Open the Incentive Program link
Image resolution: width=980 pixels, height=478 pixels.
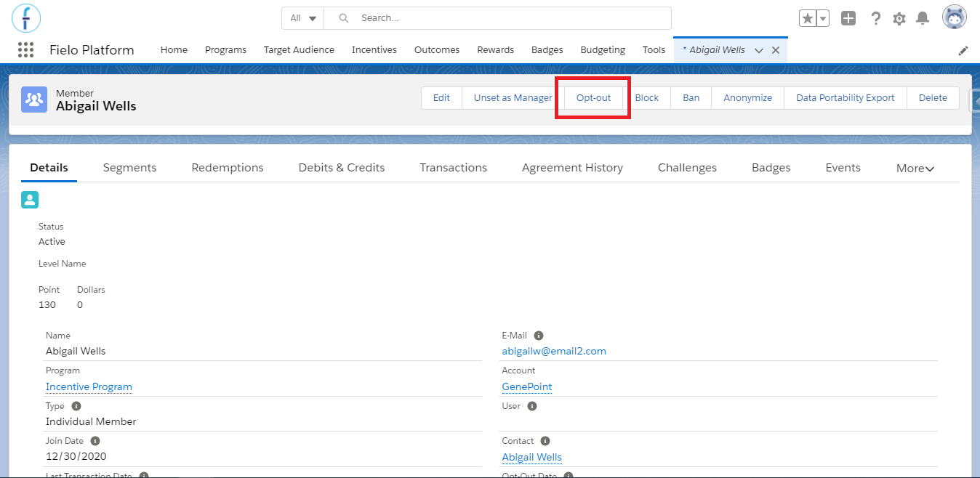[x=89, y=386]
